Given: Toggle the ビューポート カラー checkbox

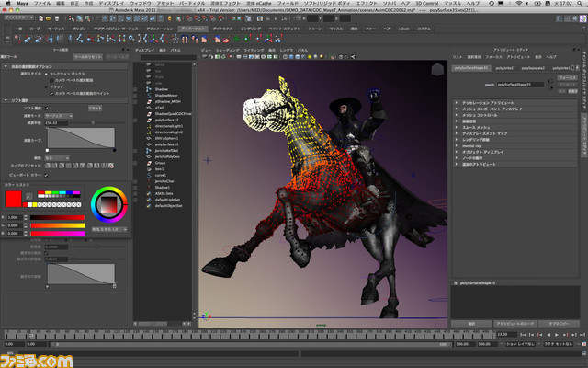Looking at the screenshot, I should [46, 176].
